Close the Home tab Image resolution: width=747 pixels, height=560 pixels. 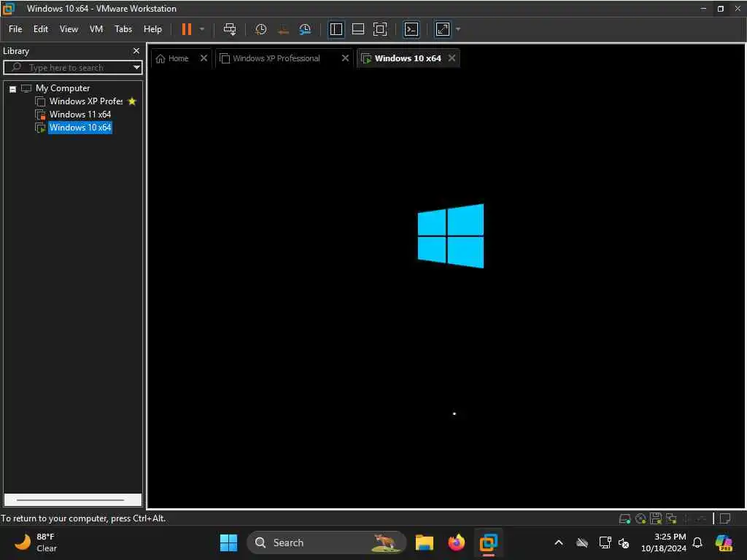click(x=204, y=58)
